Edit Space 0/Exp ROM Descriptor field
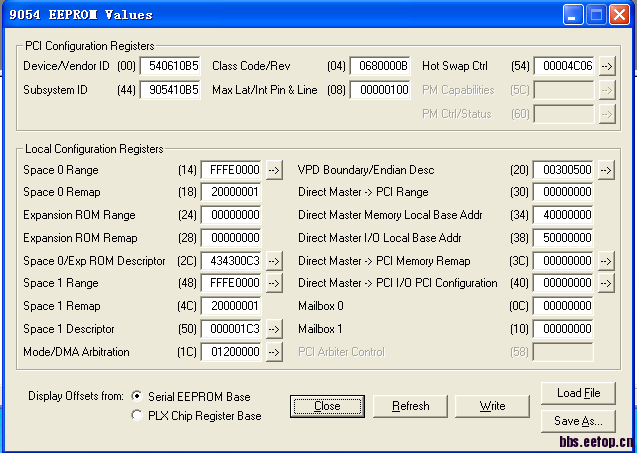637x453 pixels. click(231, 261)
